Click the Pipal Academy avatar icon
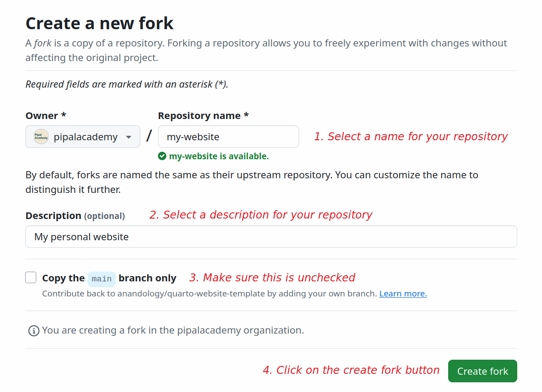The width and height of the screenshot is (542, 392). (41, 137)
